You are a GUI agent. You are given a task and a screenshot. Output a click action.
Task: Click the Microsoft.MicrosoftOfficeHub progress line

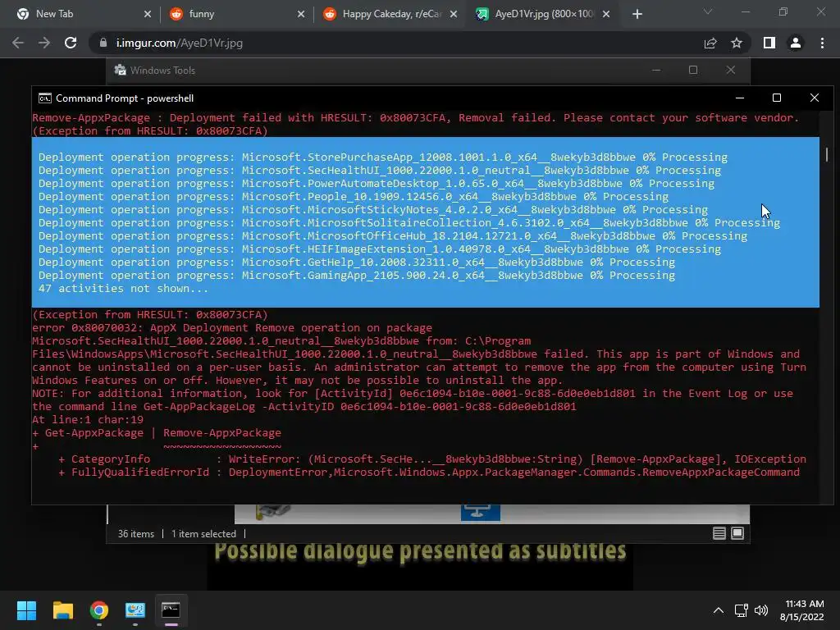(393, 235)
